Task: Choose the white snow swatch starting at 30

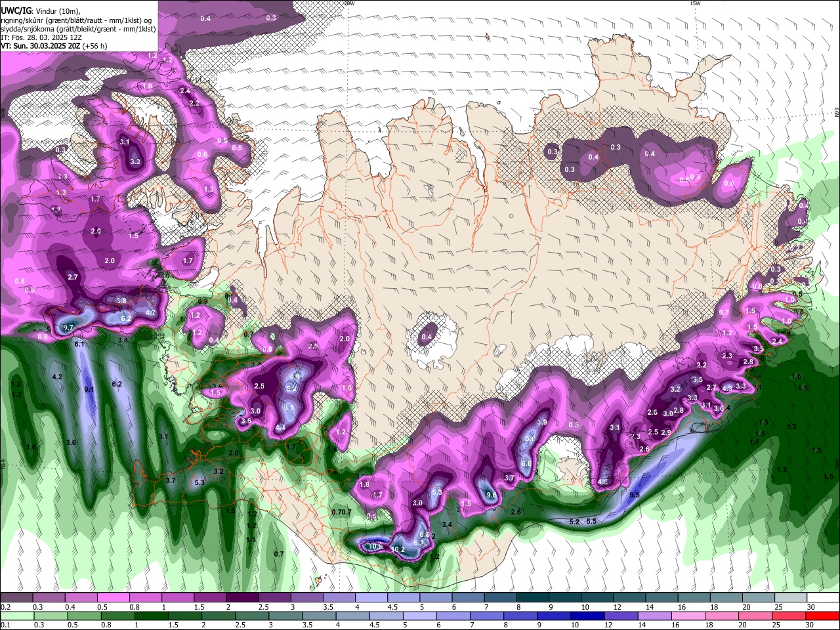Action: [x=822, y=597]
